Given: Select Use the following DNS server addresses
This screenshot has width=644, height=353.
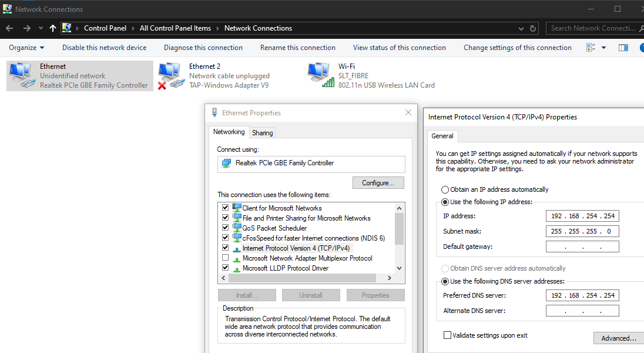Looking at the screenshot, I should coord(445,281).
